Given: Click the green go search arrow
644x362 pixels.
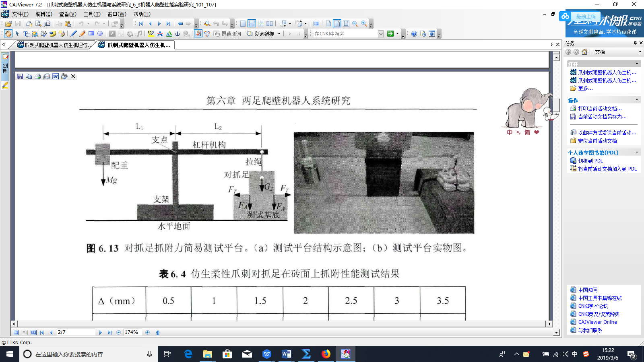Looking at the screenshot, I should click(390, 34).
